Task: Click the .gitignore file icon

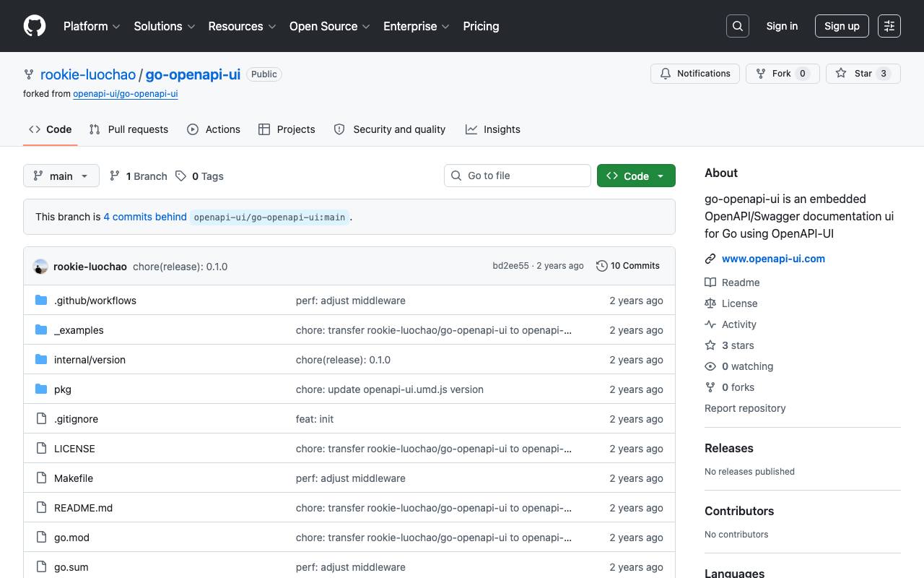Action: point(41,419)
